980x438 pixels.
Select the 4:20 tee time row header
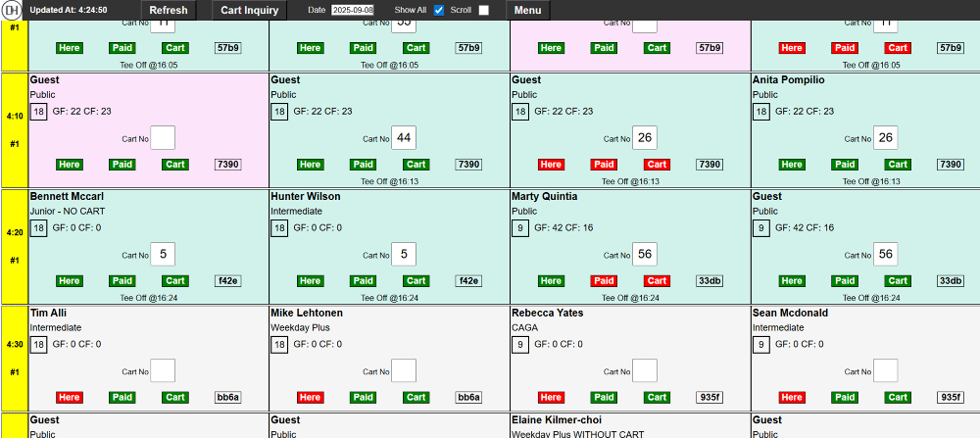click(x=15, y=246)
